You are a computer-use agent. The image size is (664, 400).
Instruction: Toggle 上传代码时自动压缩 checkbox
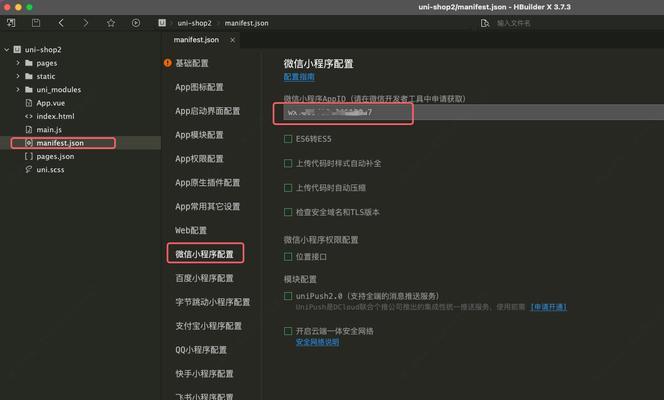pyautogui.click(x=288, y=188)
